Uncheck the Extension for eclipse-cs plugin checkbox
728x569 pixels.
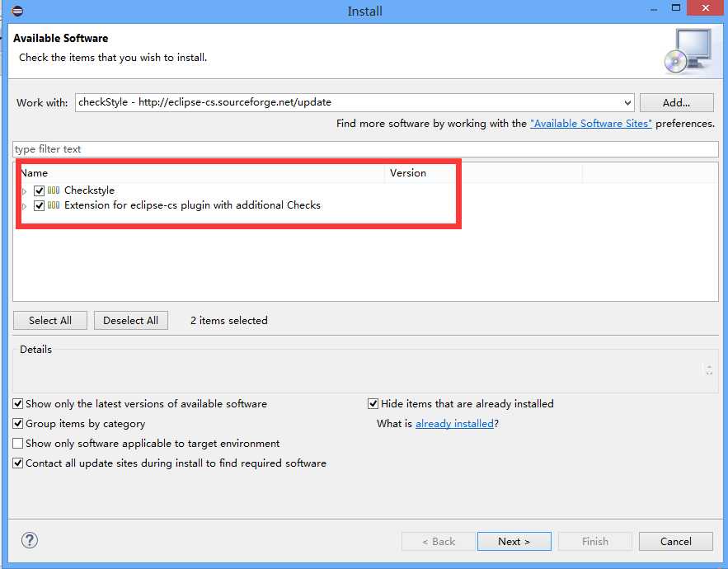pyautogui.click(x=39, y=205)
